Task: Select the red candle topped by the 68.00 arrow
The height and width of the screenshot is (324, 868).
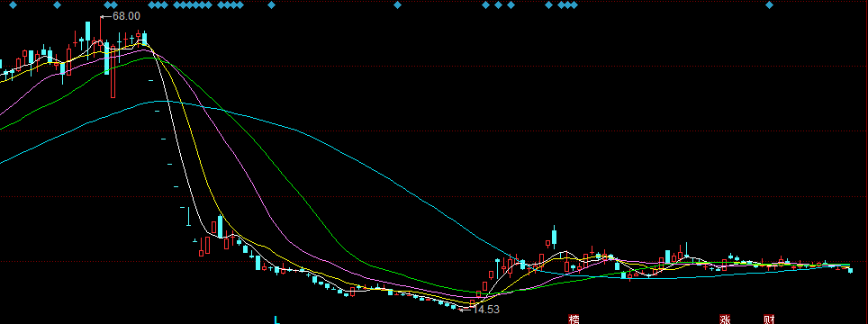Action: pyautogui.click(x=101, y=31)
